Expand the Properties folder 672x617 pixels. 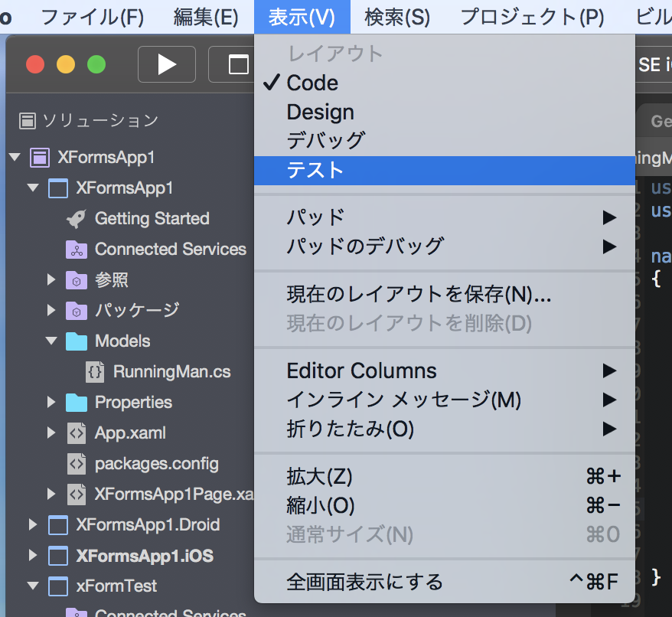coord(51,402)
